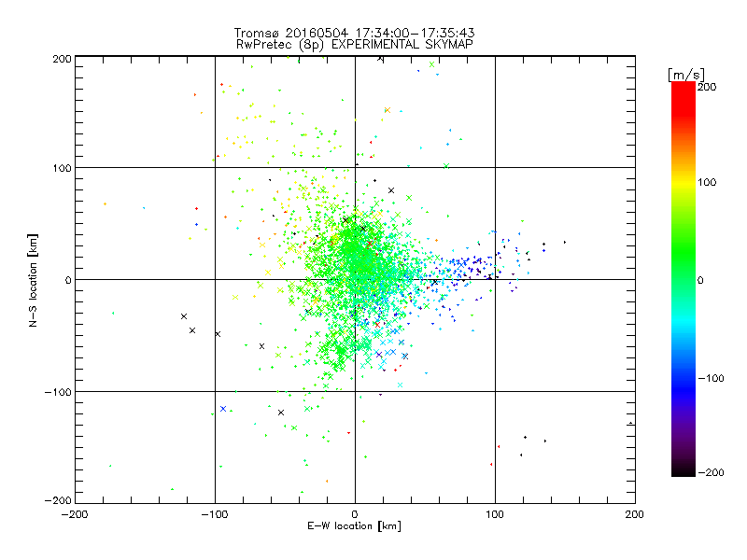This screenshot has height=560, width=747.
Task: Click the colorbar tick label '-200'
Action: point(711,473)
